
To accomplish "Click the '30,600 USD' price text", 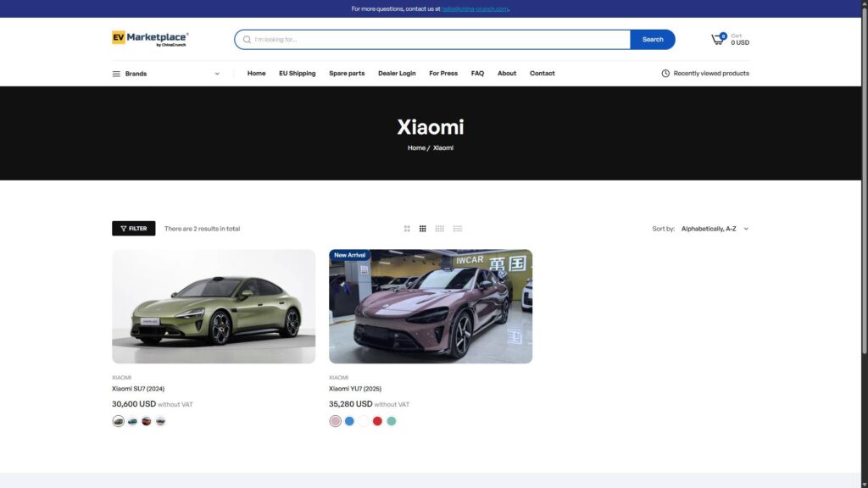I will pyautogui.click(x=134, y=404).
